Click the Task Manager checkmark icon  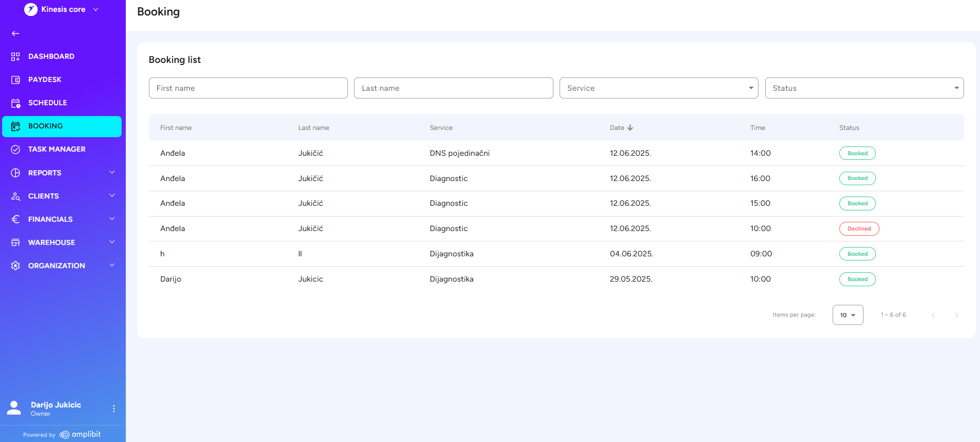click(15, 150)
